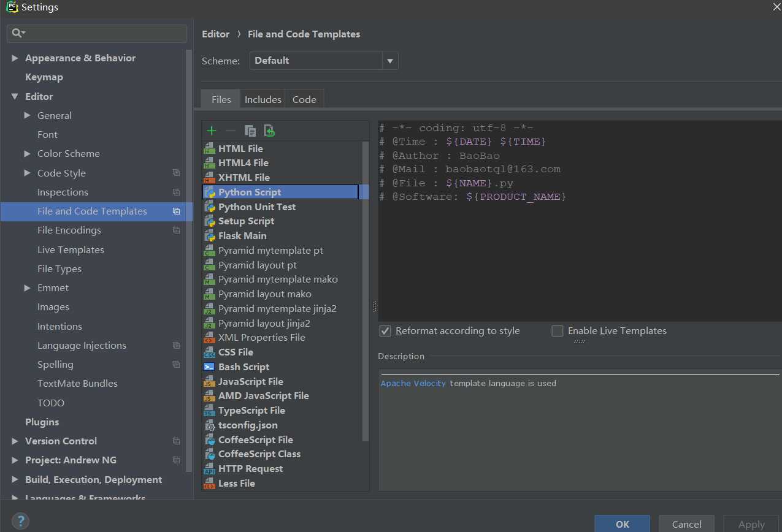Open the Apache Velocity link
The height and width of the screenshot is (532, 782).
pos(413,384)
